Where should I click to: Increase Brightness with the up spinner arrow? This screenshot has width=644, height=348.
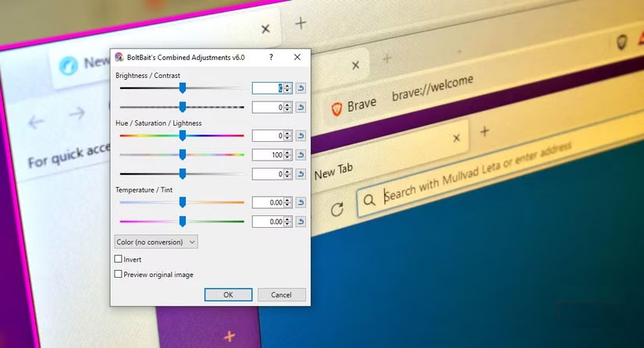(x=287, y=85)
